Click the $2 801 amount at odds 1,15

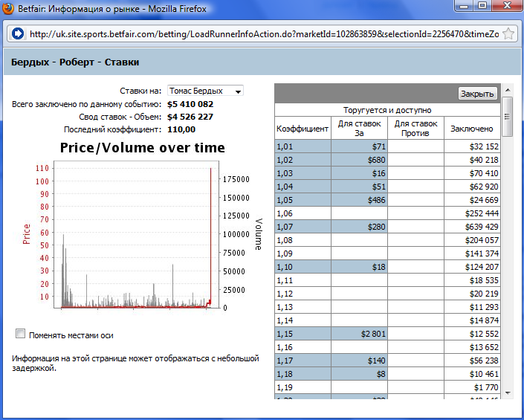360,334
